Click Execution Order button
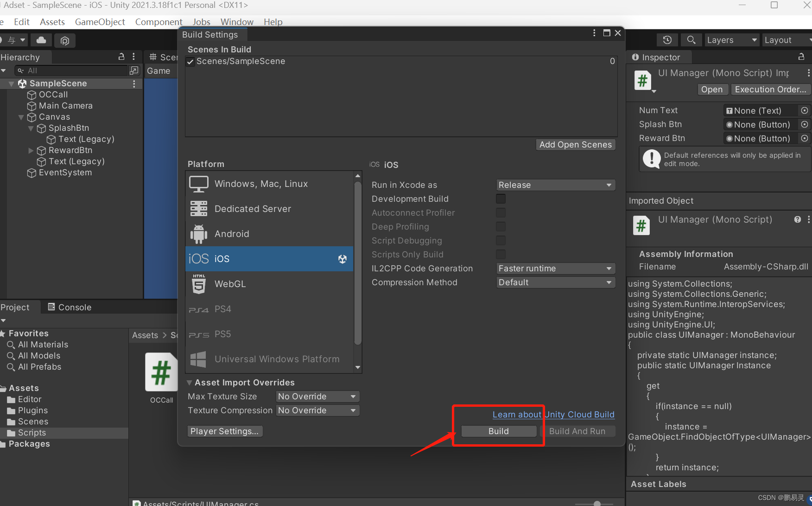This screenshot has height=506, width=812. 770,90
